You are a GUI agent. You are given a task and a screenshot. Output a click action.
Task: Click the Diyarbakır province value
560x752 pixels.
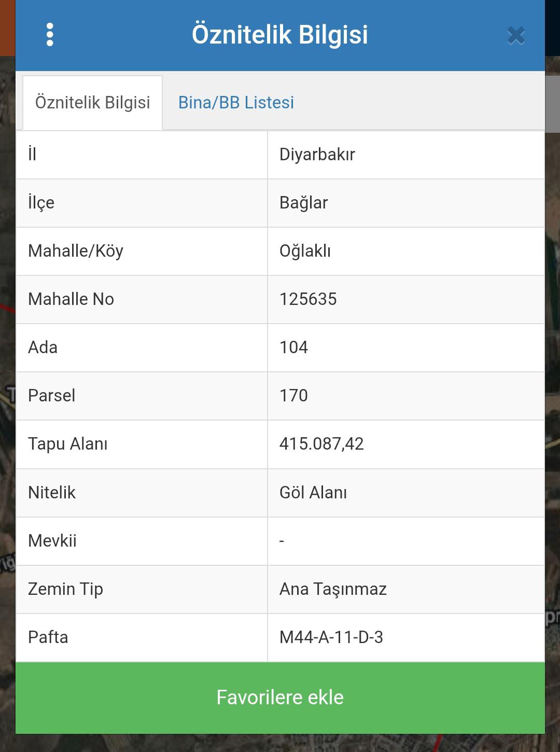317,155
